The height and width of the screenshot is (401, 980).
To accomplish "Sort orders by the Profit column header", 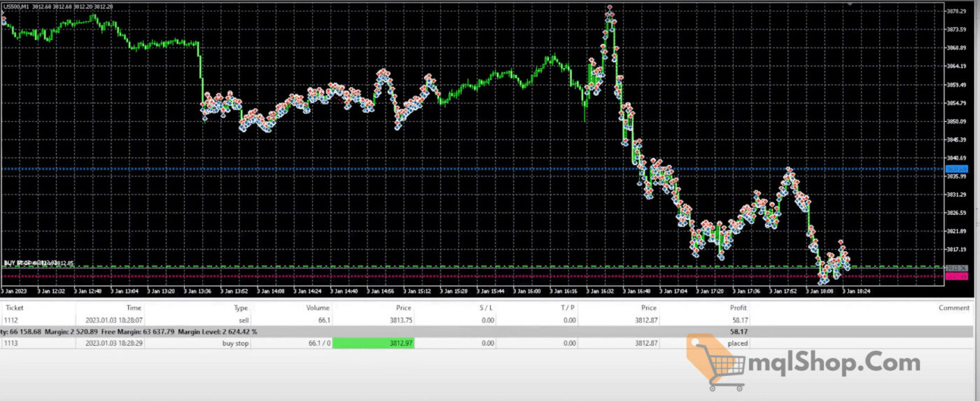I will coord(738,307).
